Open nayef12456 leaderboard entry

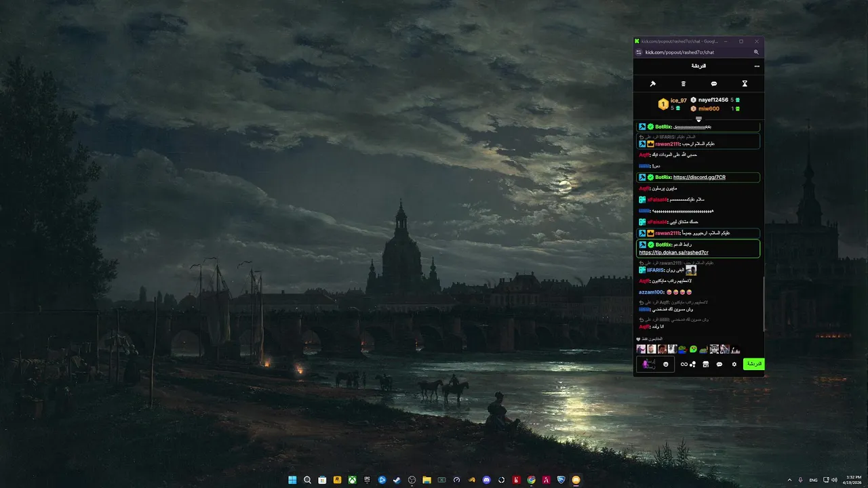click(x=713, y=100)
